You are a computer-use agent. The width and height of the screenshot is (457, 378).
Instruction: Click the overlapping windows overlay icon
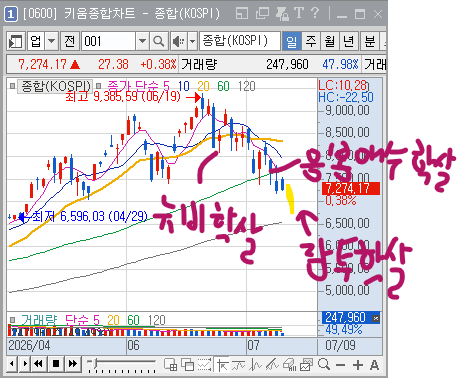188,365
